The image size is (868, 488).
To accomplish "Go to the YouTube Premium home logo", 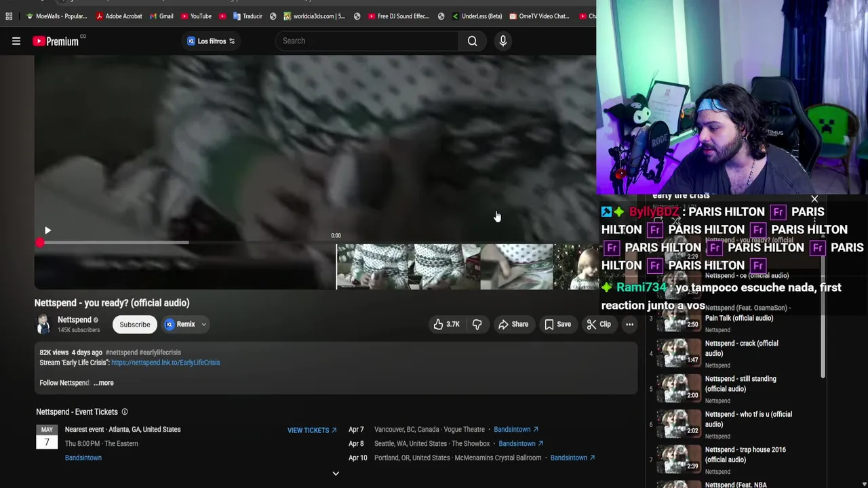I will (x=56, y=41).
